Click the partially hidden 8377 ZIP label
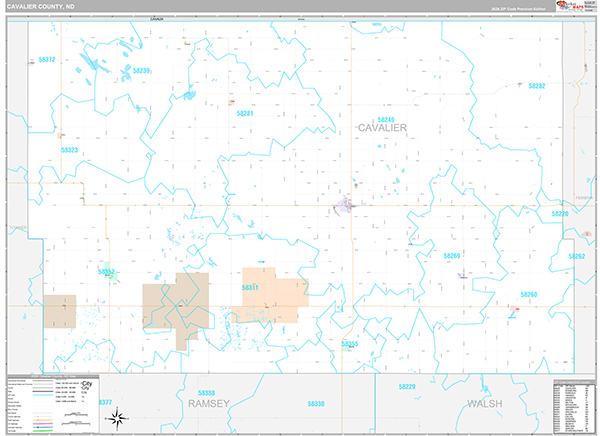Screen dimensions: 600x436 105,402
